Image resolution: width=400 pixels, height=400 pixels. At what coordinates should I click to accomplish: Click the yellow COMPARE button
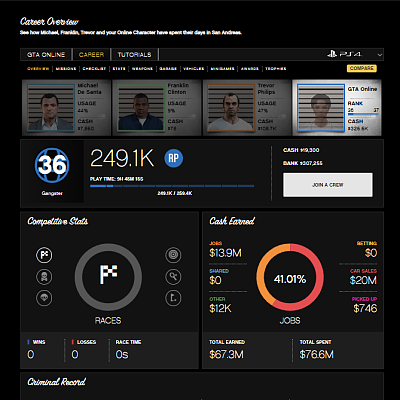coord(362,68)
